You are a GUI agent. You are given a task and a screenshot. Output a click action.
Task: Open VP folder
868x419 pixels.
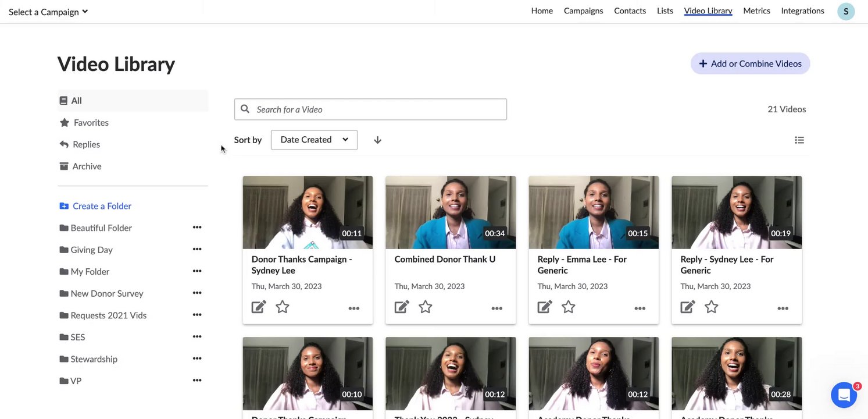point(70,381)
